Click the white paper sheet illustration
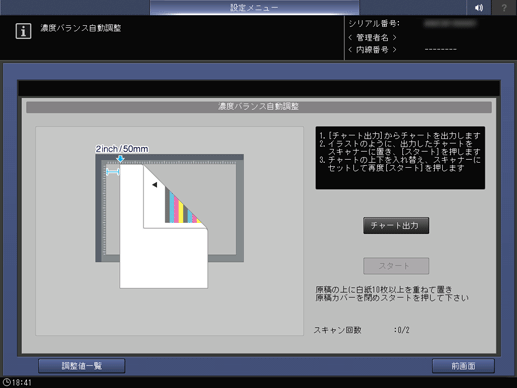The width and height of the screenshot is (517, 388). 163,227
